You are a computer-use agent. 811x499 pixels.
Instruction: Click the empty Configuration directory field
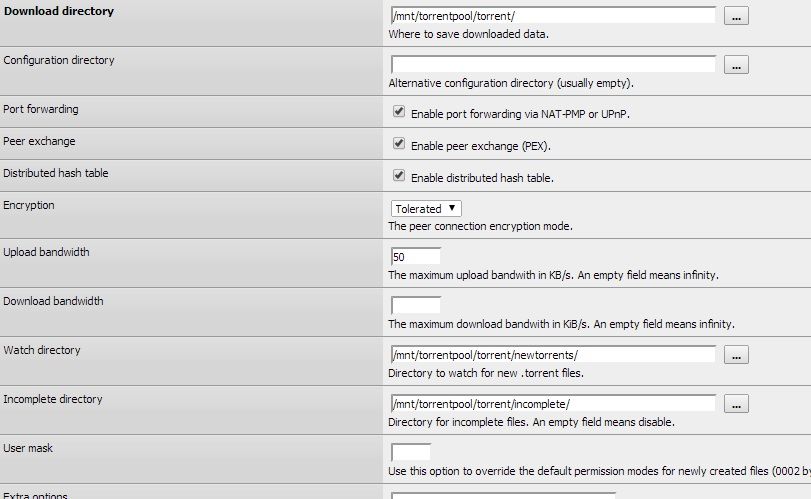pos(553,65)
